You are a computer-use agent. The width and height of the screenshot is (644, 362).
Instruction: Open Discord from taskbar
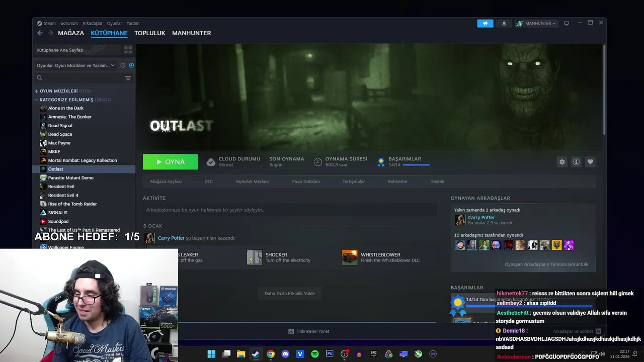click(x=285, y=354)
